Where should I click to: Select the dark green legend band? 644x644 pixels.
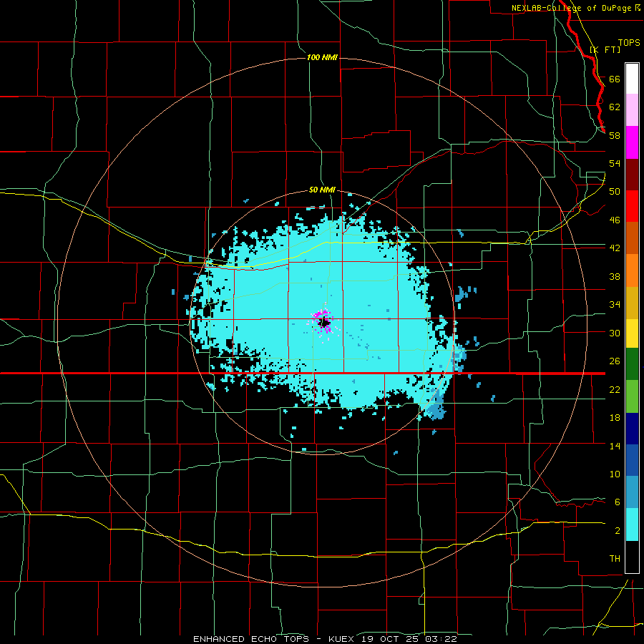[x=632, y=364]
